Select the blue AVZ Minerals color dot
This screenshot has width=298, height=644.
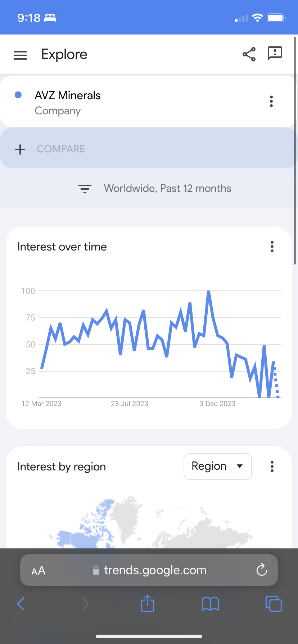[18, 95]
